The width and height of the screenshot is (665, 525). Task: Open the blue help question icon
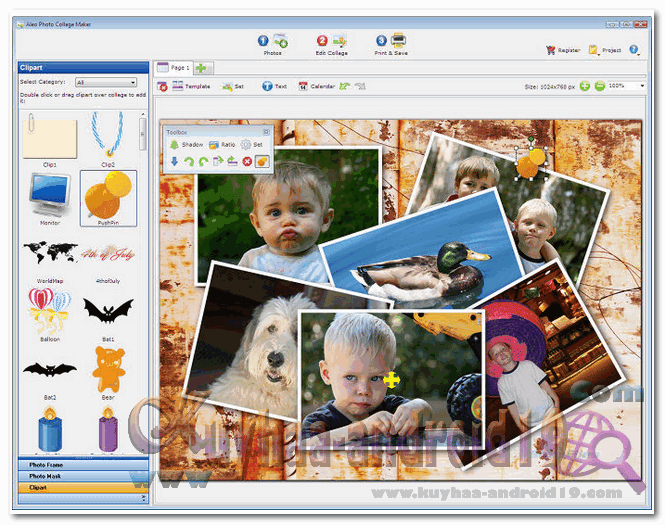tap(634, 50)
